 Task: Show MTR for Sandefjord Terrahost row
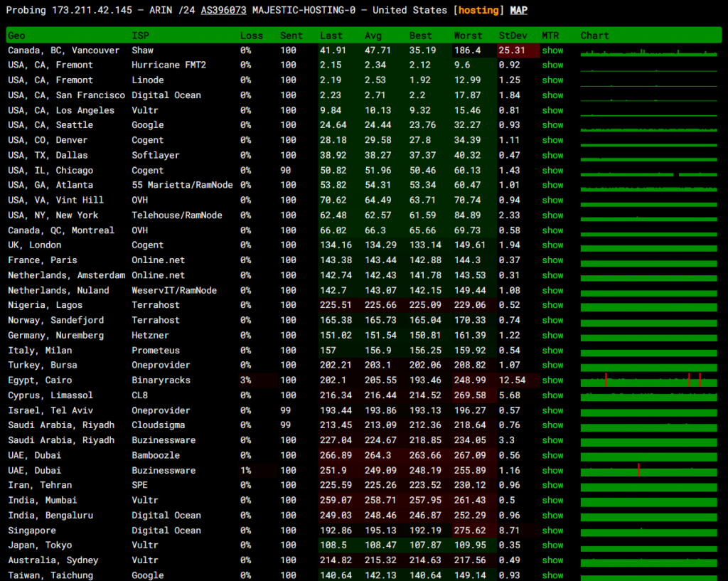pos(552,320)
